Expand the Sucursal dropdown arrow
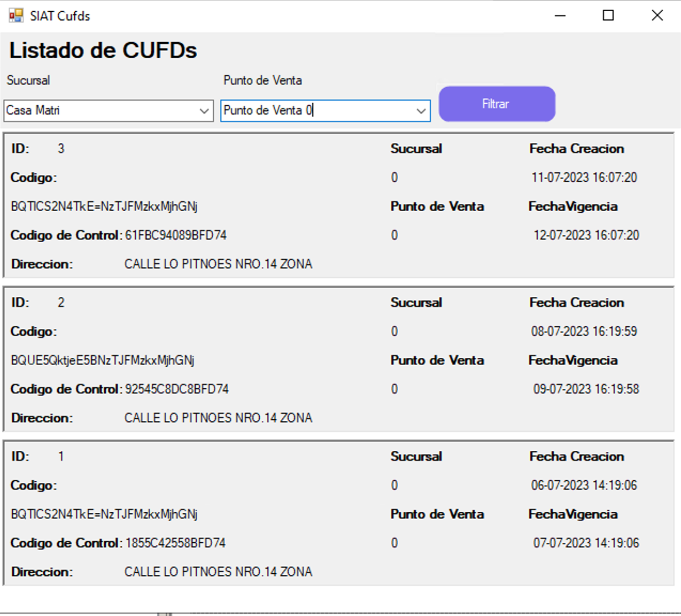The image size is (681, 616). point(204,111)
